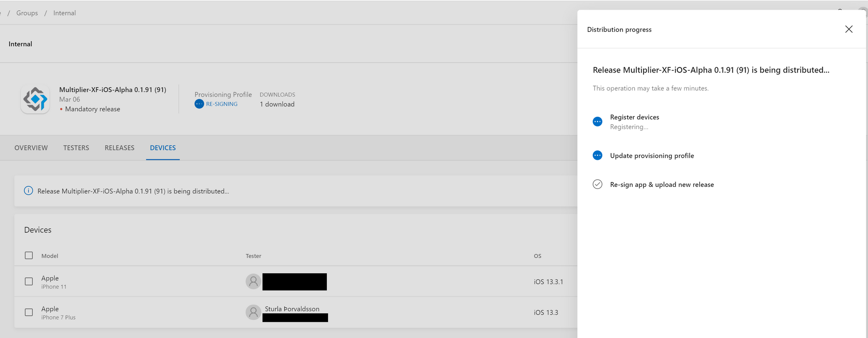The width and height of the screenshot is (868, 338).
Task: Click the iPhone 11 tester avatar icon
Action: (x=253, y=282)
